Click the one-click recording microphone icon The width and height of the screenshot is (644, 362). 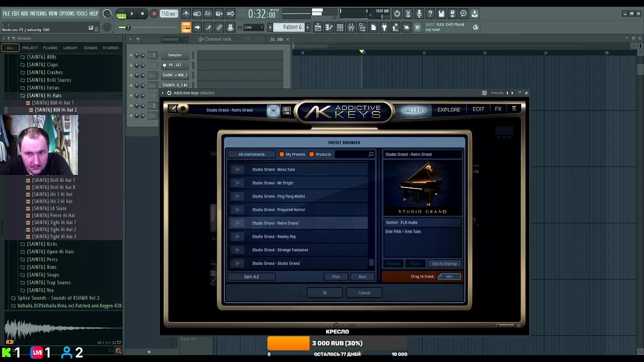[x=419, y=14]
